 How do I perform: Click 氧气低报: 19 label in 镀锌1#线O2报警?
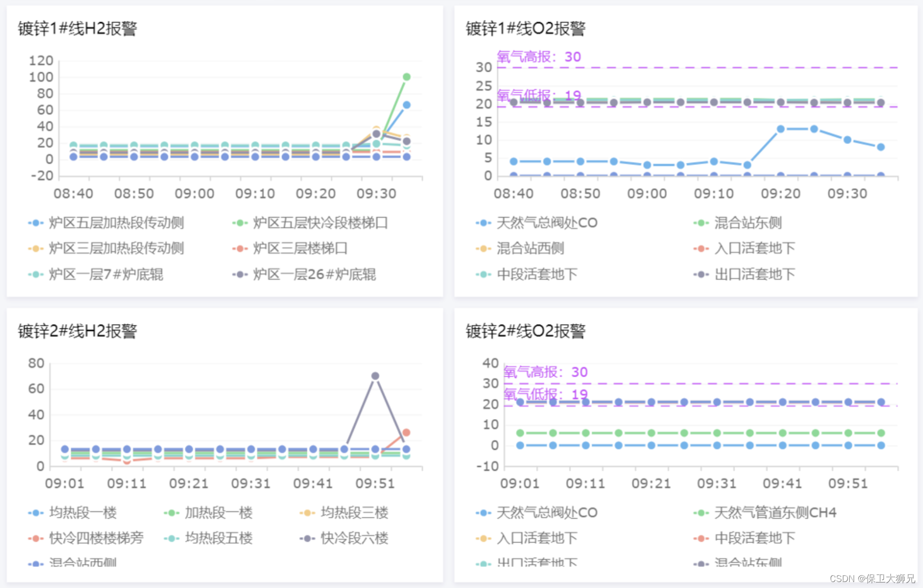coord(539,95)
